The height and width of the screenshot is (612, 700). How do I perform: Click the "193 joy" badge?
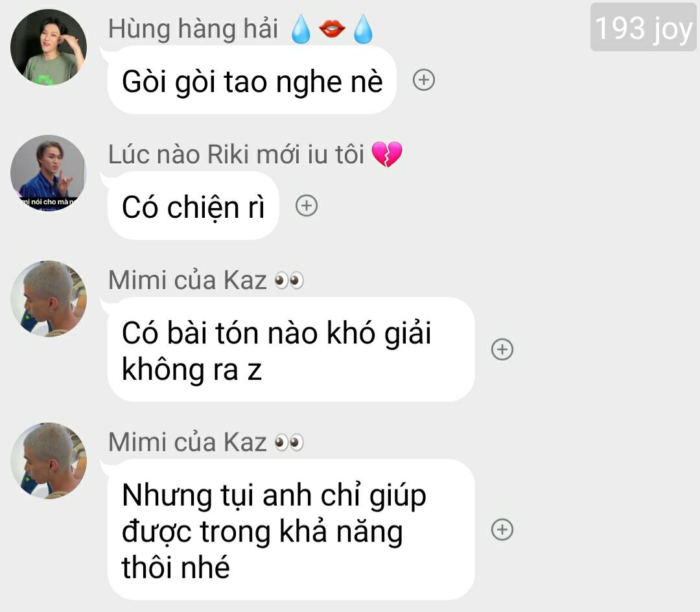(x=644, y=27)
